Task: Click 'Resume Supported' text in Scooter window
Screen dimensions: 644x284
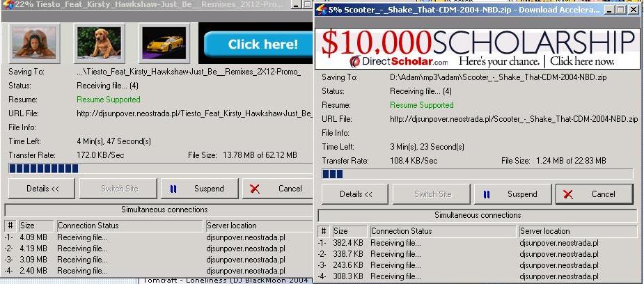Action: click(422, 105)
